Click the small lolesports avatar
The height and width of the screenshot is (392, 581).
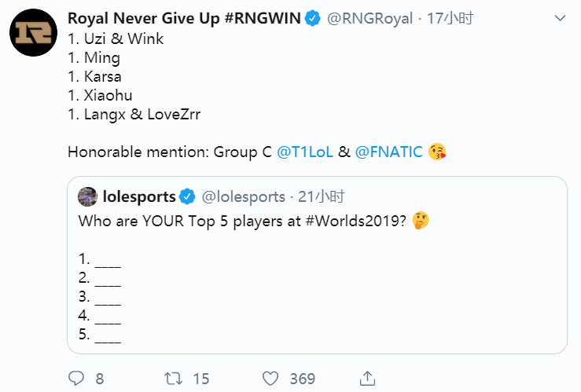click(88, 196)
